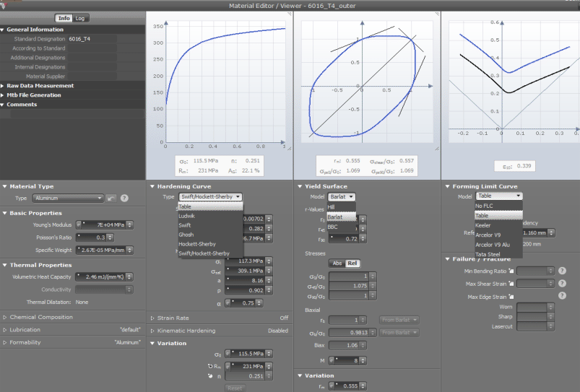The width and height of the screenshot is (580, 392).
Task: Expand the Chemical Composition section
Action: (5, 317)
